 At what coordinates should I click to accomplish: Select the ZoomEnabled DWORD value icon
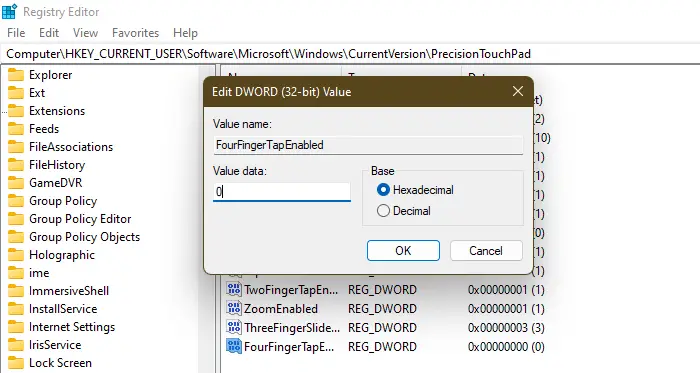234,308
